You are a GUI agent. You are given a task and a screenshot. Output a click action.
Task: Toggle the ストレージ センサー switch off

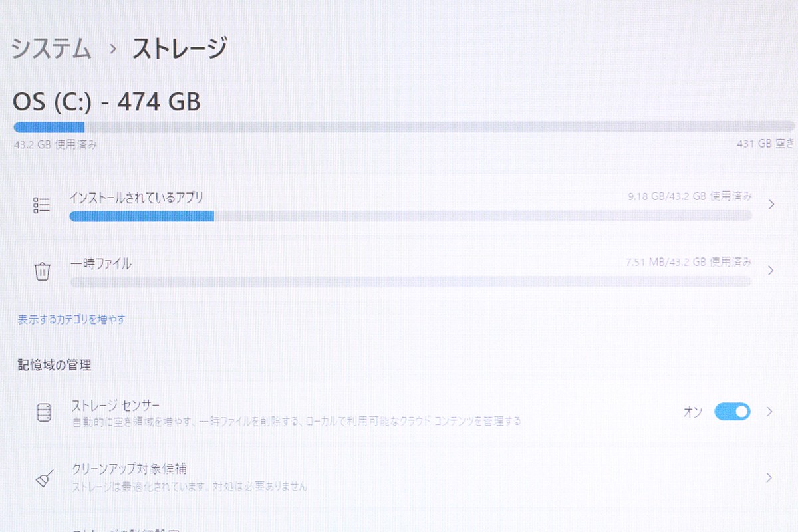(x=732, y=412)
